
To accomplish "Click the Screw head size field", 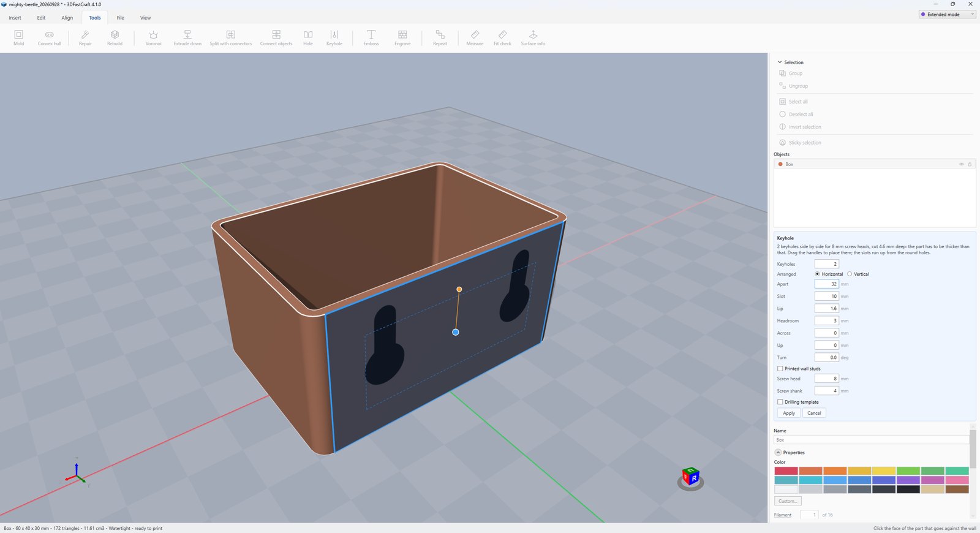I will pyautogui.click(x=826, y=379).
